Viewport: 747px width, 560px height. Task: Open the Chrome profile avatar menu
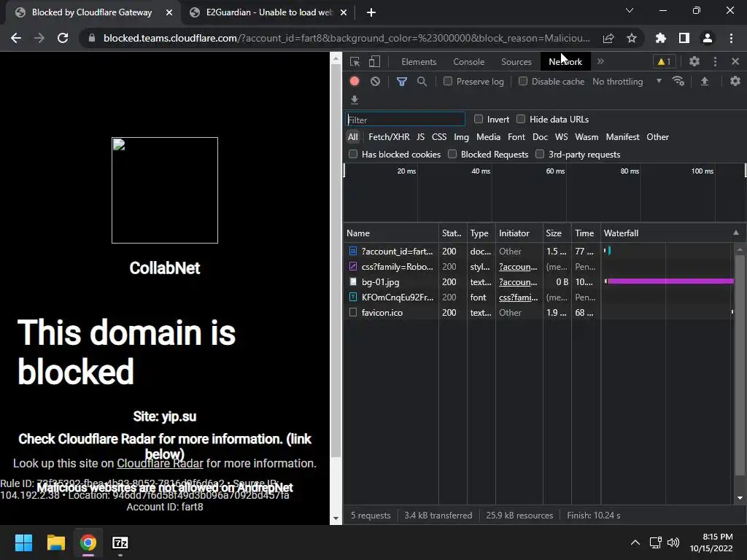708,38
